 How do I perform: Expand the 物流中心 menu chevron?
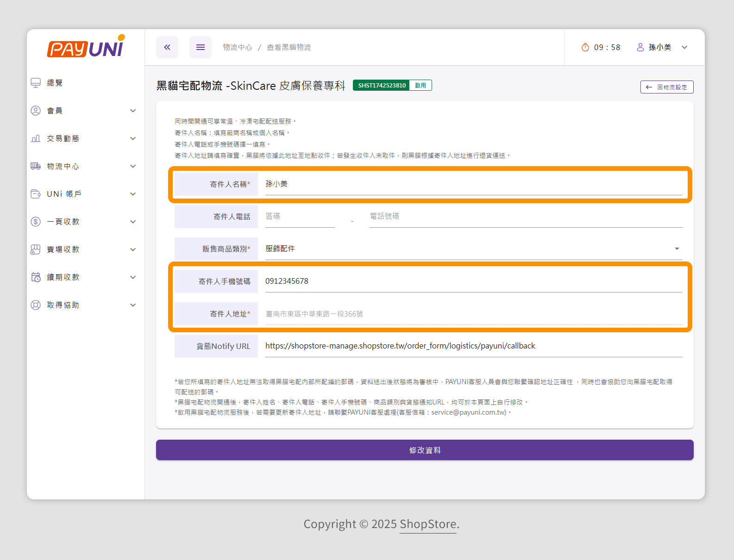(x=133, y=166)
